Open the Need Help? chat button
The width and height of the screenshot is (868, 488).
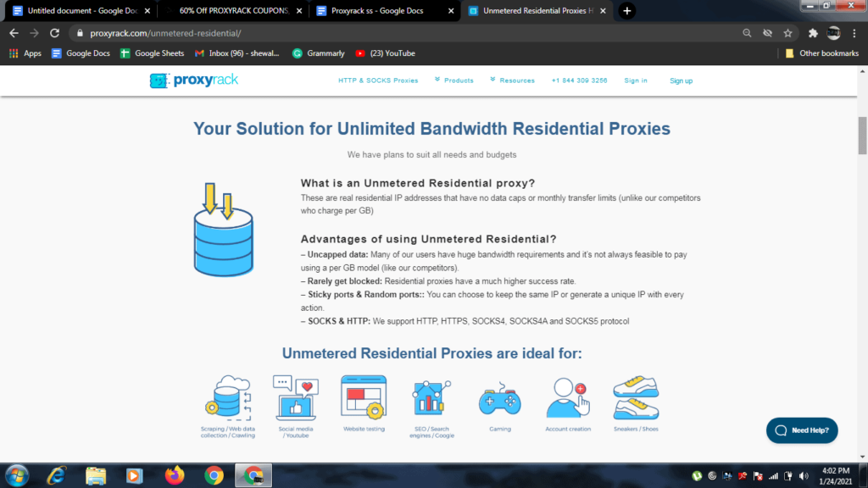[802, 430]
